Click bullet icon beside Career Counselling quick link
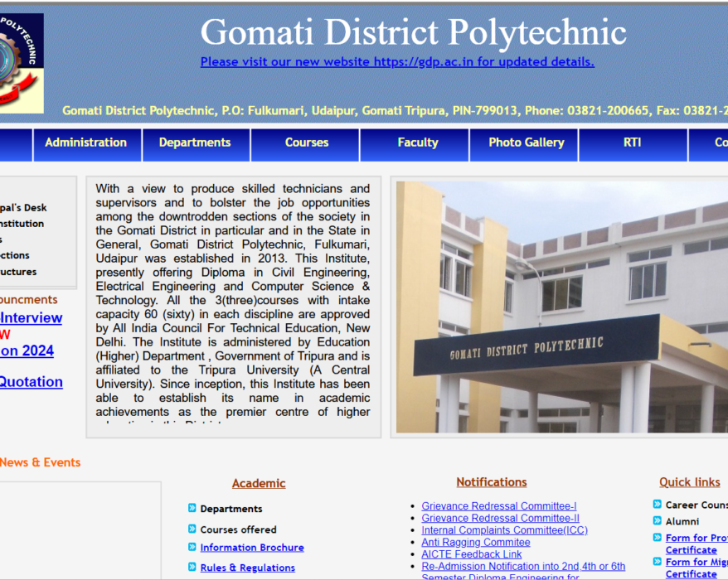The height and width of the screenshot is (580, 728). coord(658,504)
